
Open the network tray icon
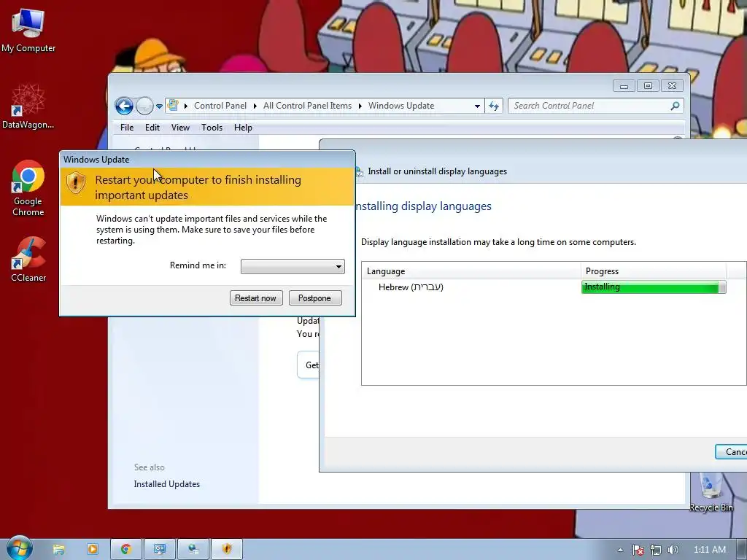tap(656, 551)
